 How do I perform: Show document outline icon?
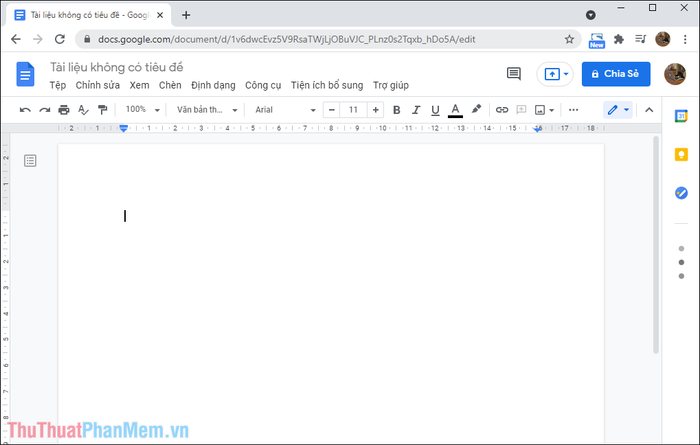pos(30,161)
